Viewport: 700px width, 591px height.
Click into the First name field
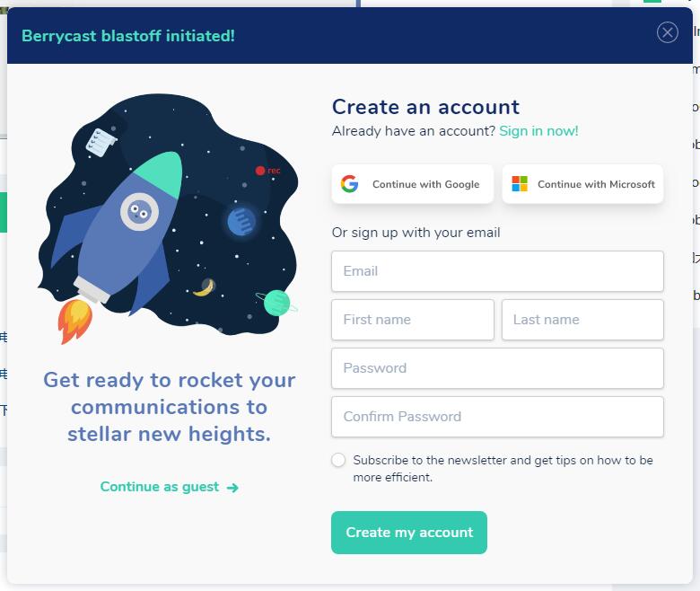click(413, 320)
